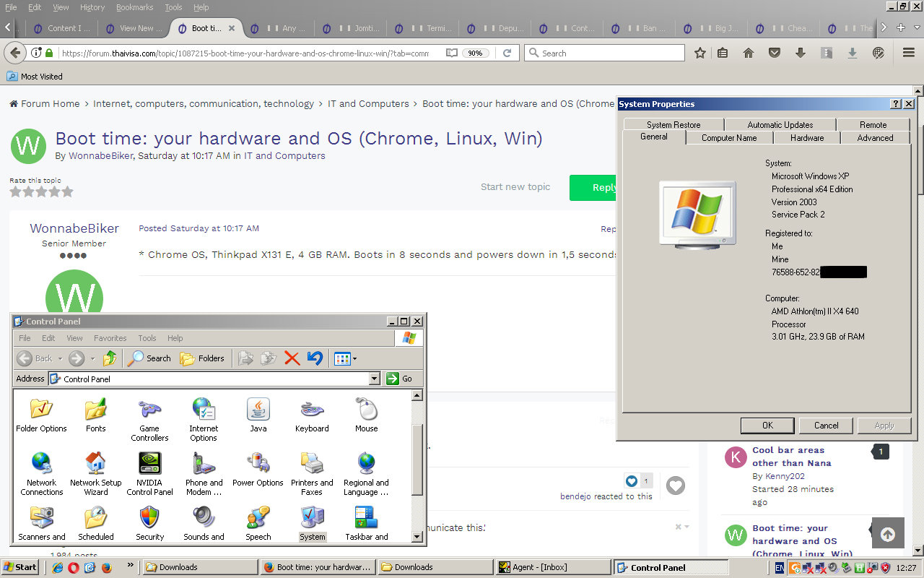The width and height of the screenshot is (924, 578).
Task: Open the Computer Name tab
Action: pyautogui.click(x=729, y=137)
